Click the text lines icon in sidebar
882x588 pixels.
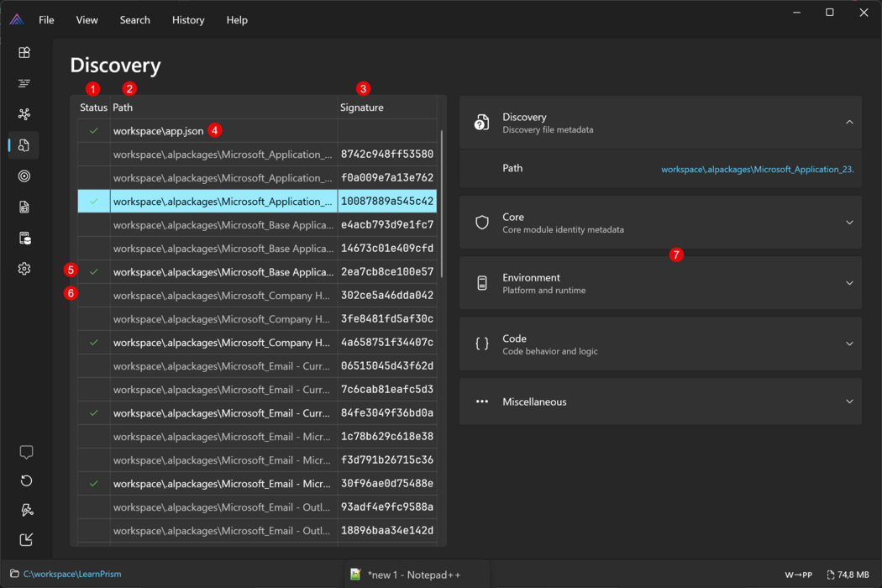click(24, 83)
